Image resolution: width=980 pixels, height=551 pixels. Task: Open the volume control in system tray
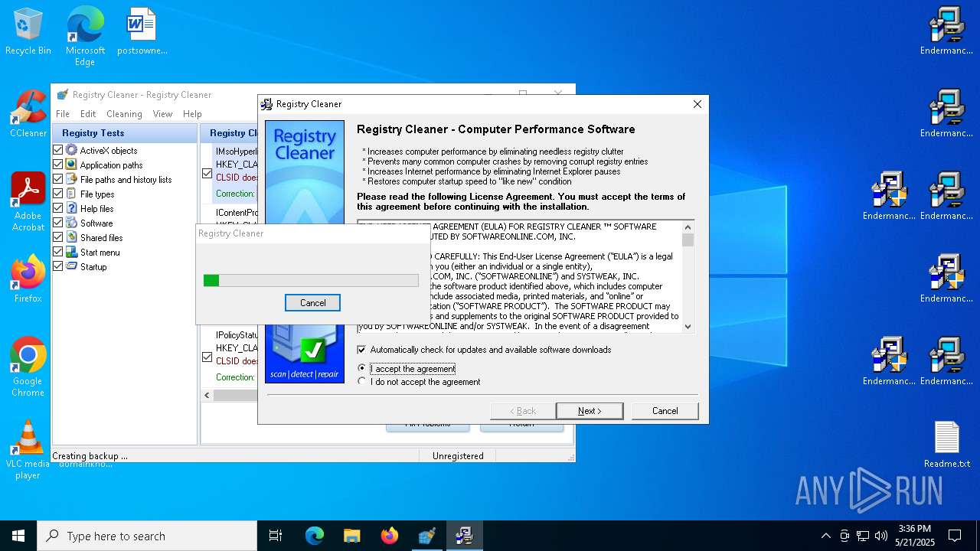coord(881,536)
